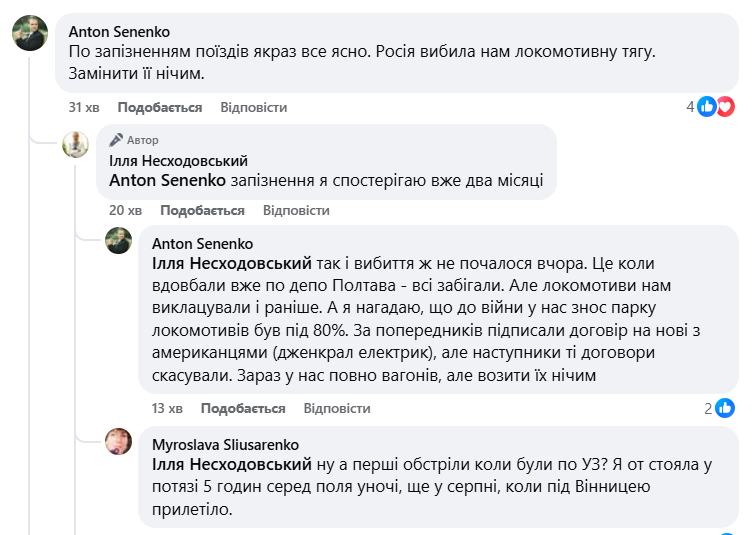The height and width of the screenshot is (535, 756).
Task: Open Myroslava Sliusarenko's profile name link
Action: coord(225,444)
